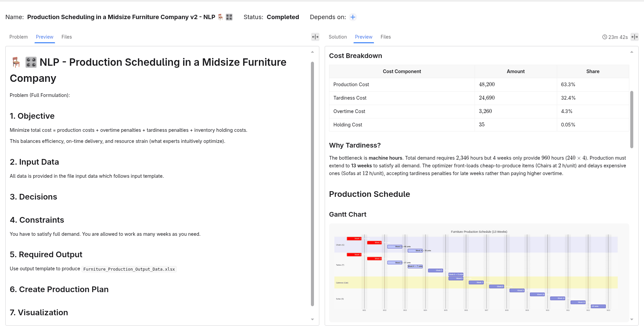Click the plus icon beside Depends on
644x328 pixels.
[x=353, y=17]
